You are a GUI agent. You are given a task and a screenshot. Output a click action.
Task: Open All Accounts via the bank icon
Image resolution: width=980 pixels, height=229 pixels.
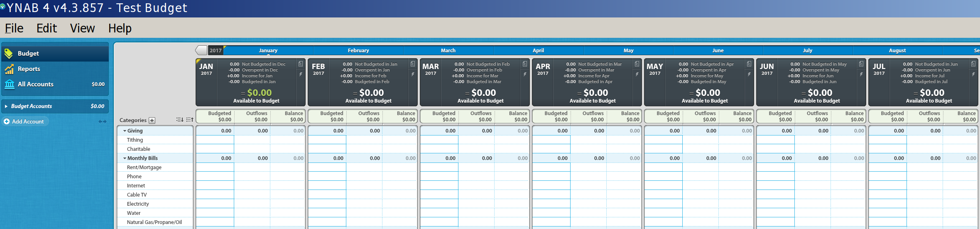9,84
